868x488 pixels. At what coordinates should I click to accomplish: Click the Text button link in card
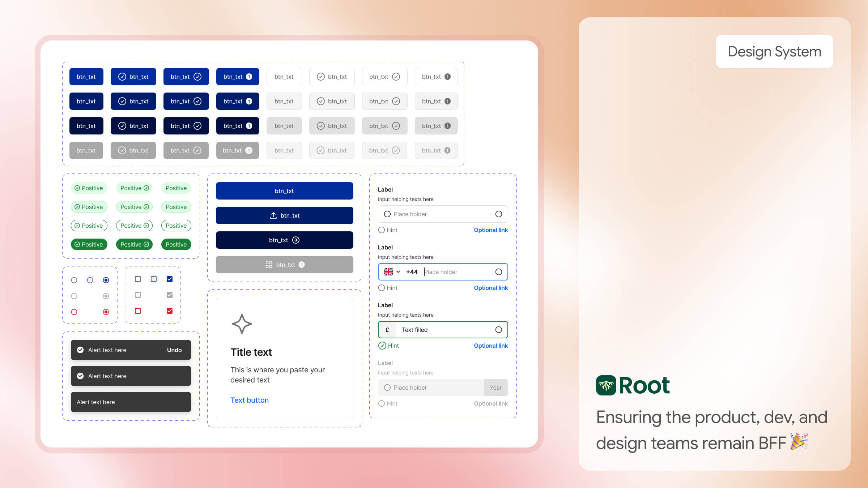coord(250,400)
